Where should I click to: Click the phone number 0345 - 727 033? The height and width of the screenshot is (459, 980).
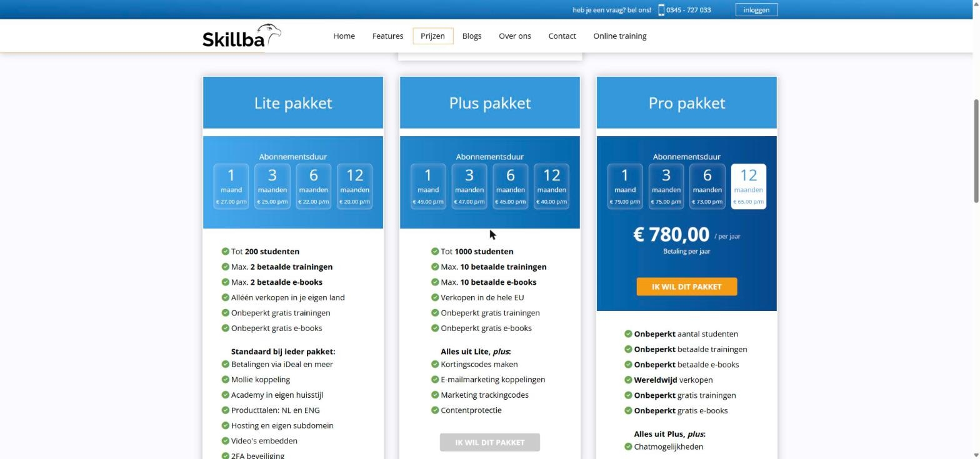click(x=688, y=10)
